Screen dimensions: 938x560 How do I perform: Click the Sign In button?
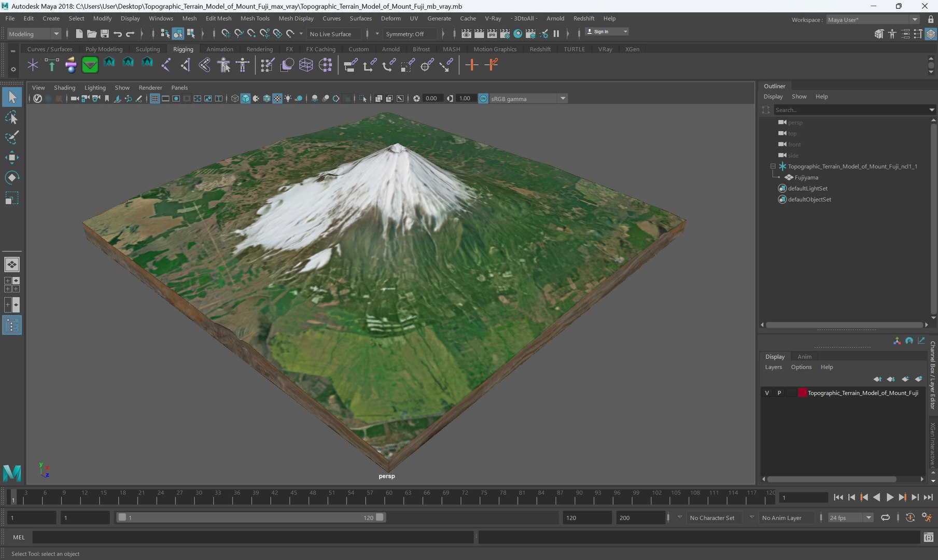pos(607,32)
